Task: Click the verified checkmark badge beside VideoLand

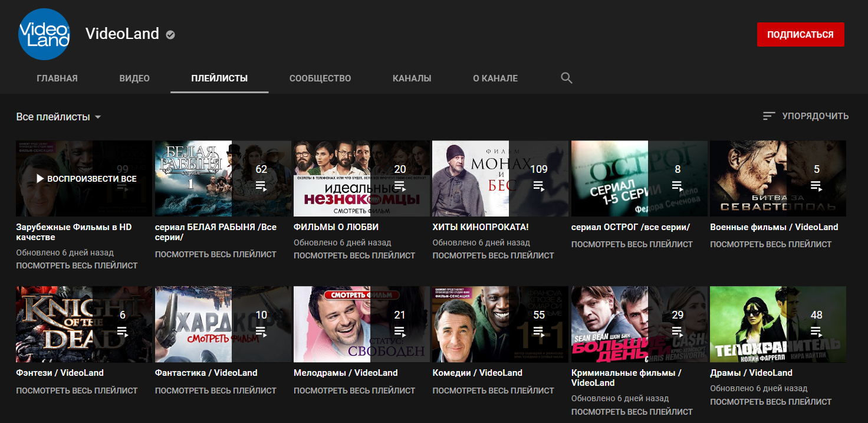Action: coord(170,35)
